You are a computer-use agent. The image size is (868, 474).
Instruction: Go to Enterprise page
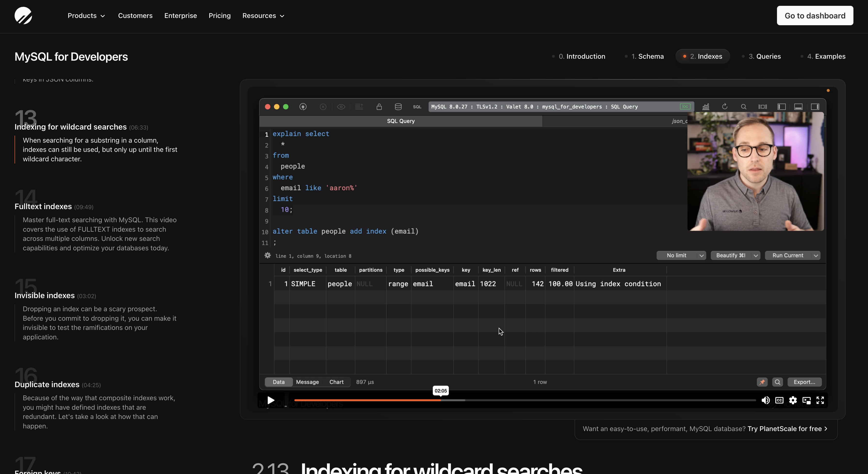[x=180, y=16]
